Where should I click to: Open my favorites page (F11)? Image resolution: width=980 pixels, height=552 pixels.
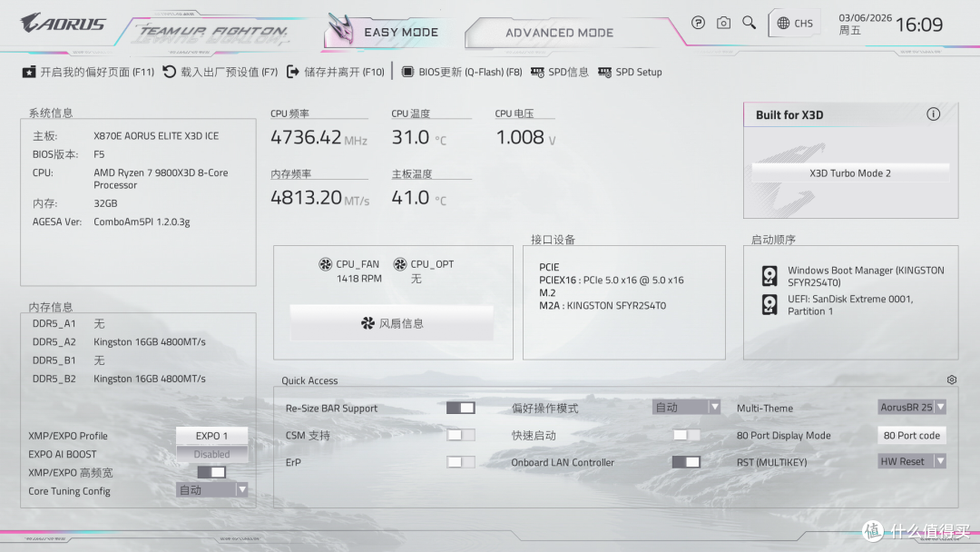click(88, 72)
